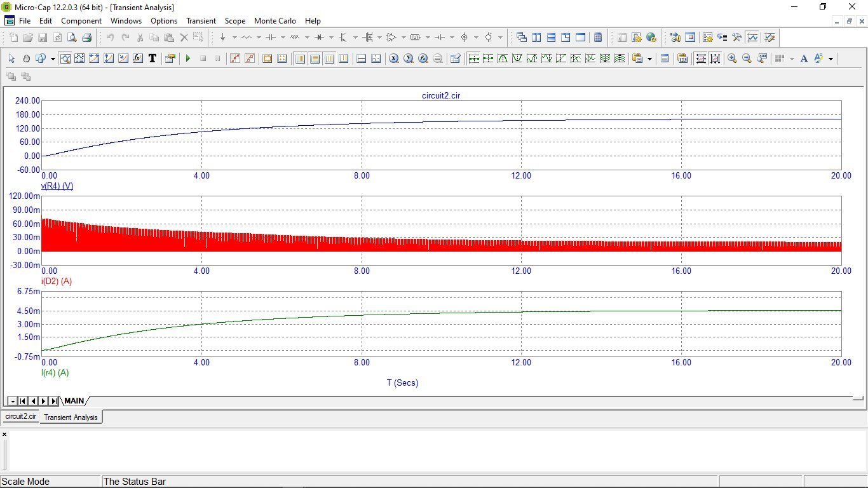The image size is (868, 488).
Task: Click the ground component icon
Action: (x=222, y=37)
